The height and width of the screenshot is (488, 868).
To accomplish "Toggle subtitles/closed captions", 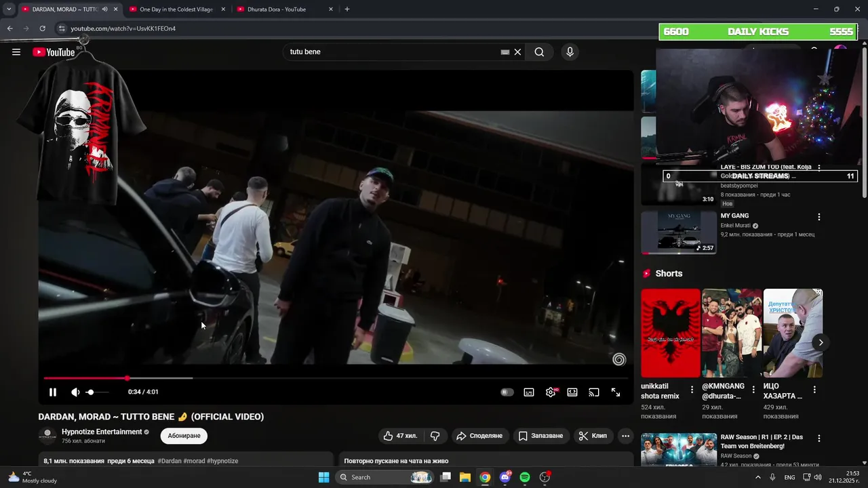I will [529, 392].
